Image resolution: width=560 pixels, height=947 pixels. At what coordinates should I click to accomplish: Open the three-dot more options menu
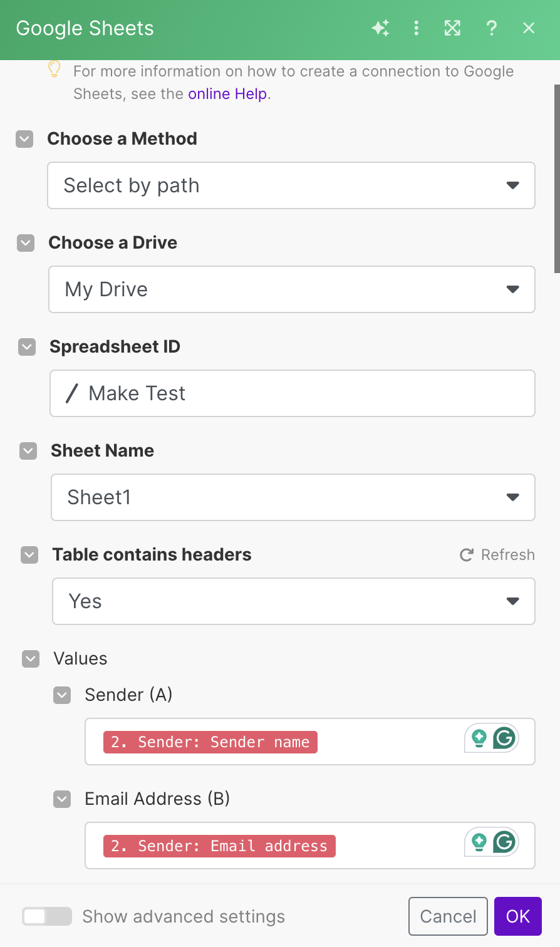[416, 28]
